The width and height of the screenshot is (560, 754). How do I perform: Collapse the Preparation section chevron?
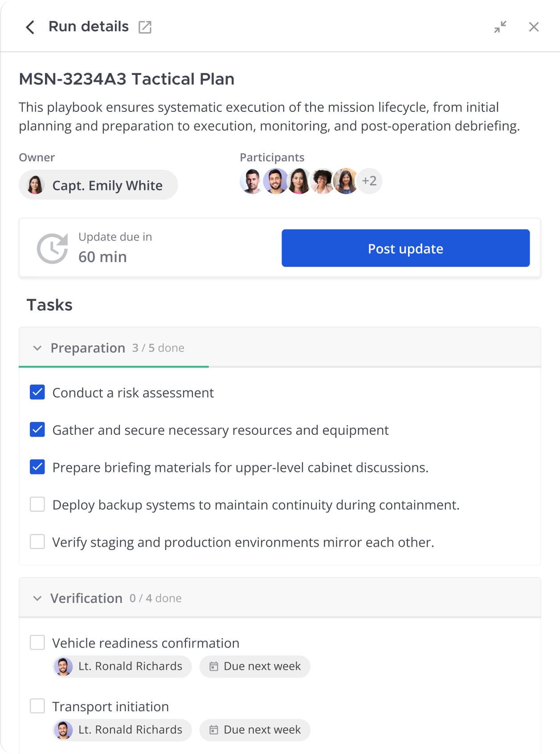(x=37, y=348)
